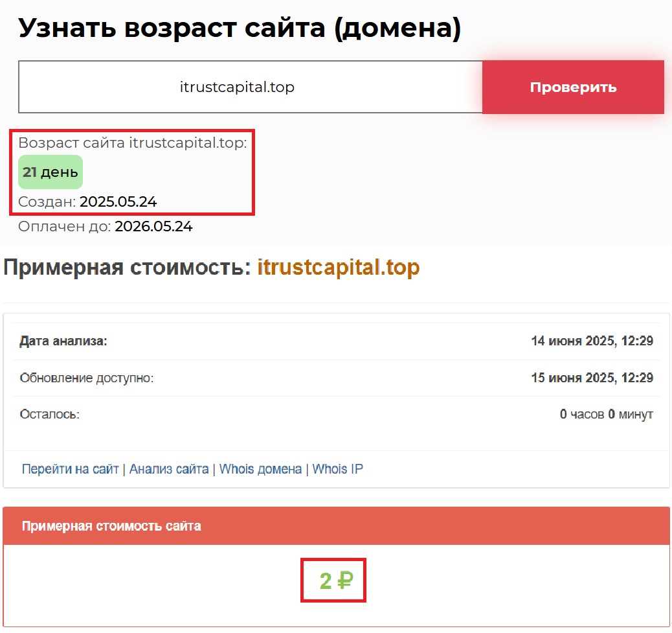Open the Whois IP link
This screenshot has width=672, height=633.
click(x=337, y=468)
